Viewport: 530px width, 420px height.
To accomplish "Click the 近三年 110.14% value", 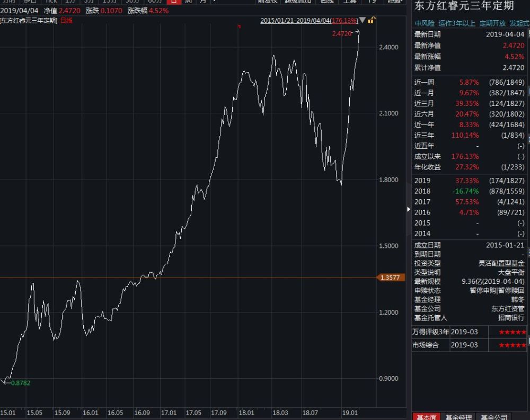I will point(465,135).
